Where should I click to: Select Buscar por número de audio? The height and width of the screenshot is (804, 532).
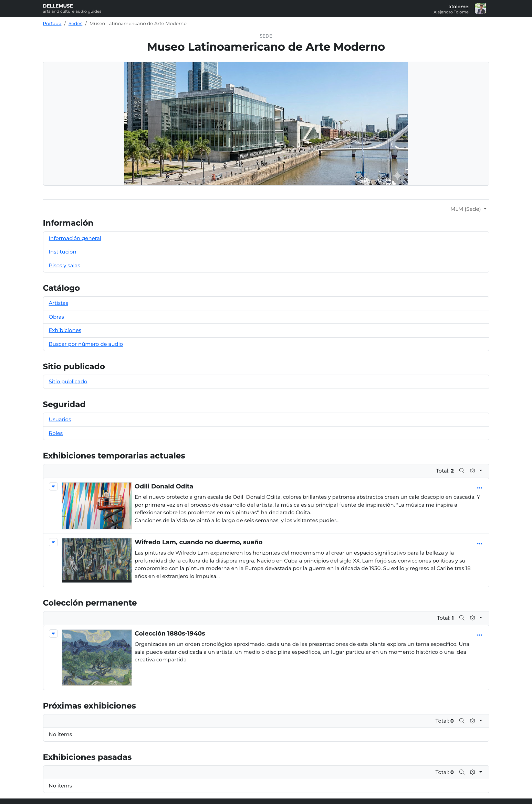pos(86,344)
